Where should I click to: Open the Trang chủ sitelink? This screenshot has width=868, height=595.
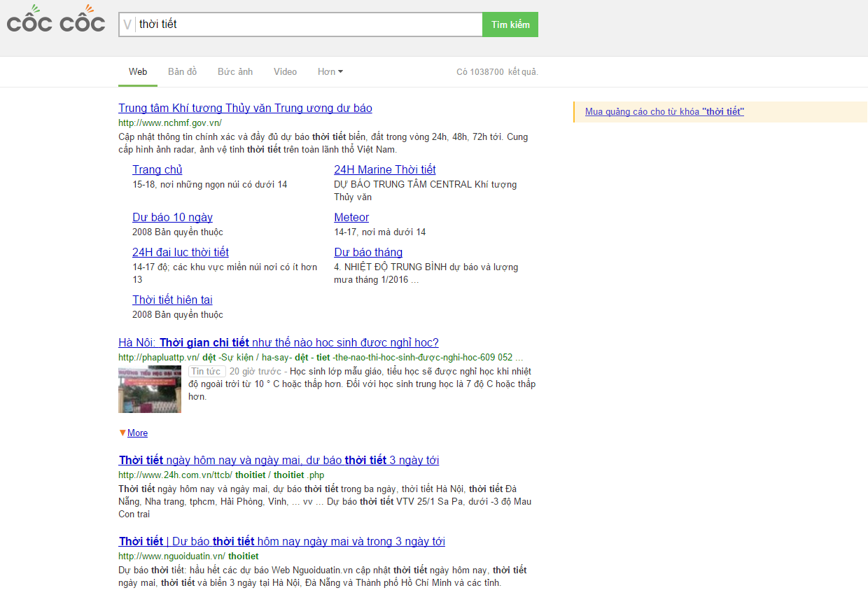pyautogui.click(x=157, y=170)
